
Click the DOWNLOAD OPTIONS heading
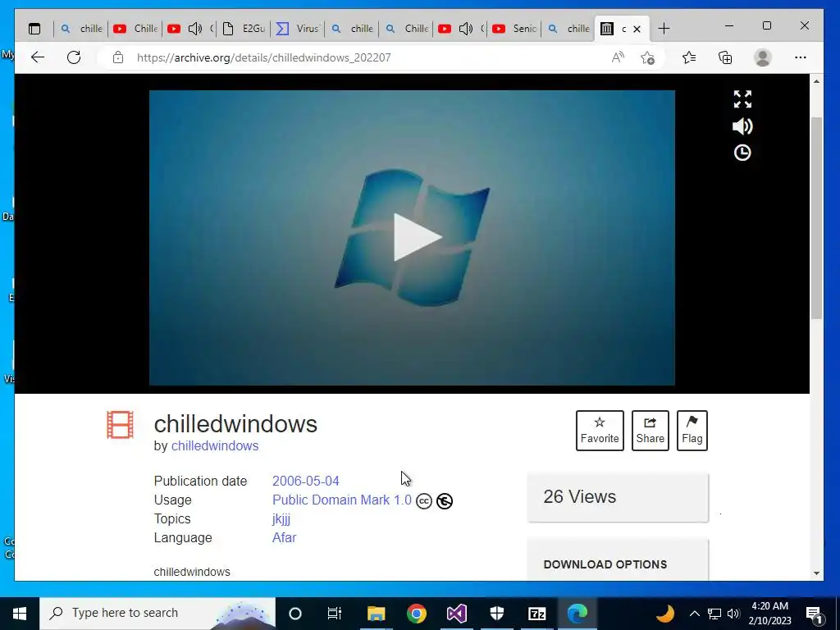pyautogui.click(x=605, y=564)
